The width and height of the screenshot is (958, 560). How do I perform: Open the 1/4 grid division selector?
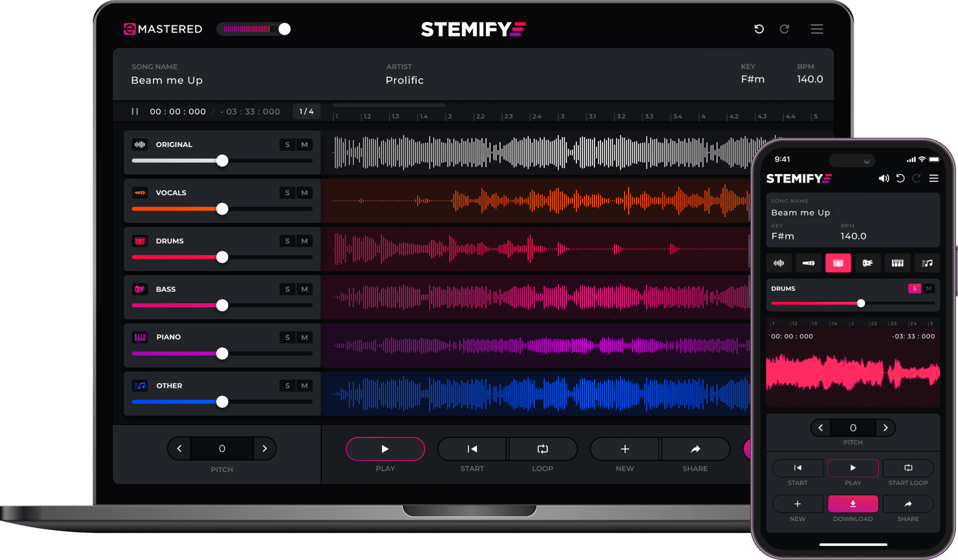pyautogui.click(x=306, y=111)
